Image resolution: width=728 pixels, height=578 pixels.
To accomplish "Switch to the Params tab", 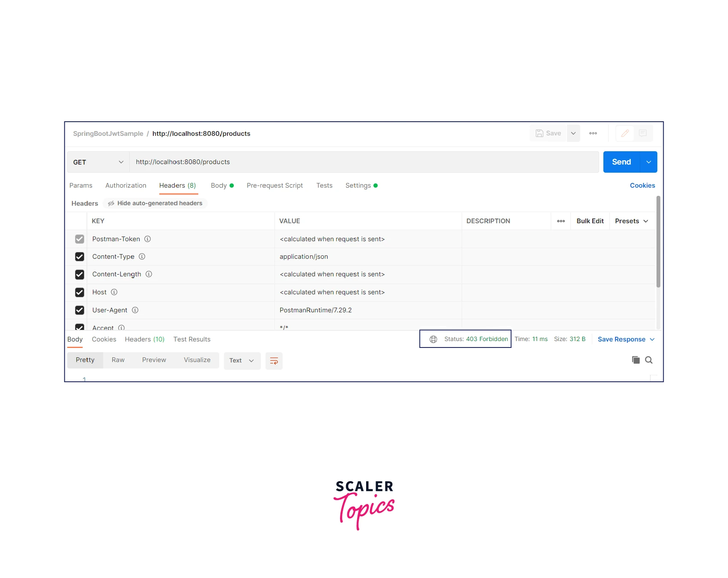I will (81, 186).
